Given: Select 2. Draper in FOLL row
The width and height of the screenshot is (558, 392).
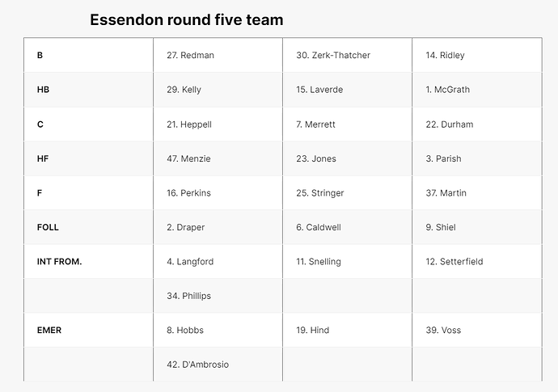Looking at the screenshot, I should [x=186, y=227].
